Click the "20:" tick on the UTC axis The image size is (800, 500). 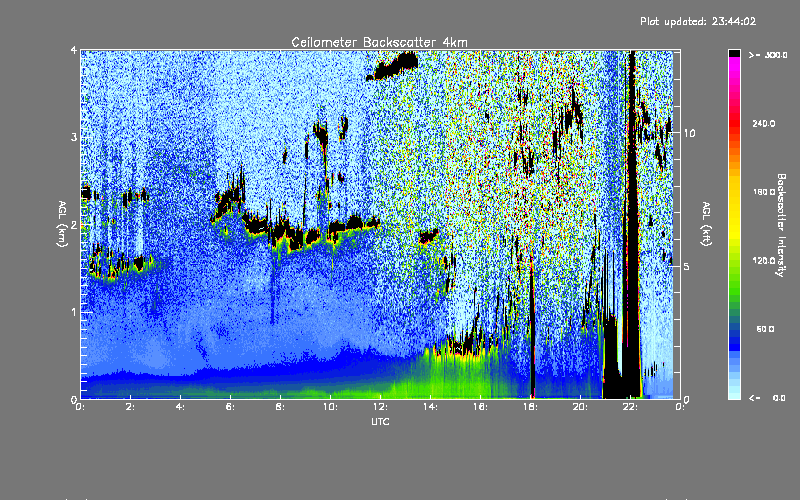tap(581, 407)
